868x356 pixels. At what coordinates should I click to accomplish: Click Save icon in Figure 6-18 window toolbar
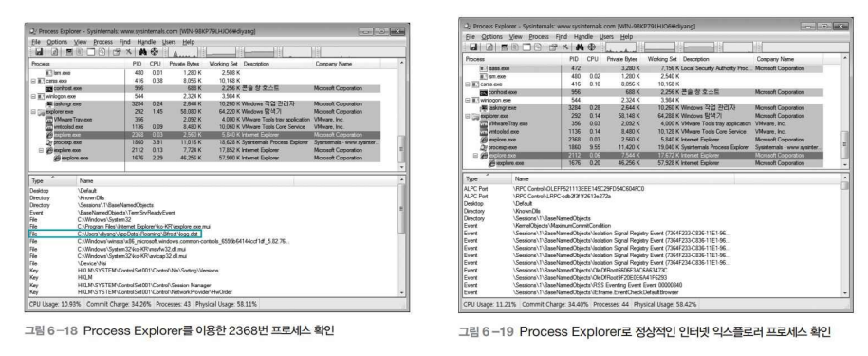tap(39, 52)
